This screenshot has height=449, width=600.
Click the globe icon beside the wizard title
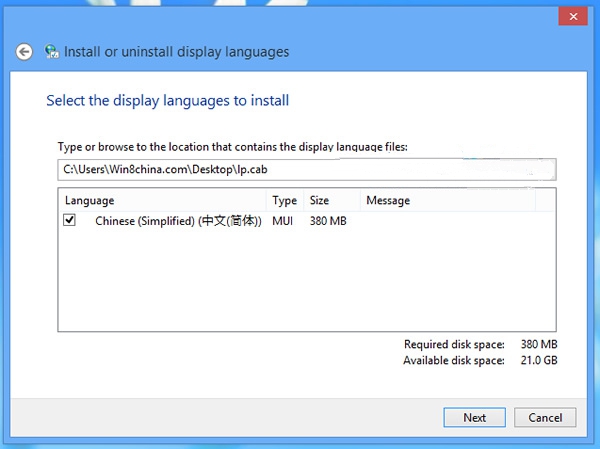point(51,52)
